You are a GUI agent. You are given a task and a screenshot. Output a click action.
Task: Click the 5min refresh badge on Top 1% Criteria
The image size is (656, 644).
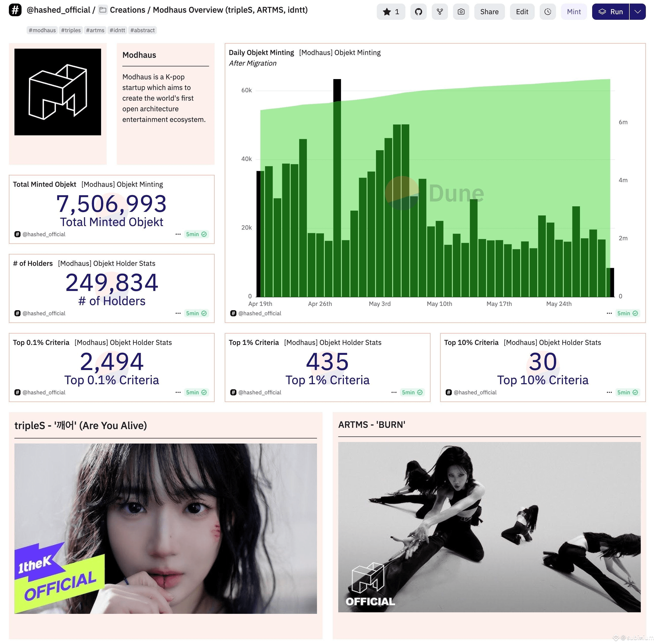pos(412,392)
